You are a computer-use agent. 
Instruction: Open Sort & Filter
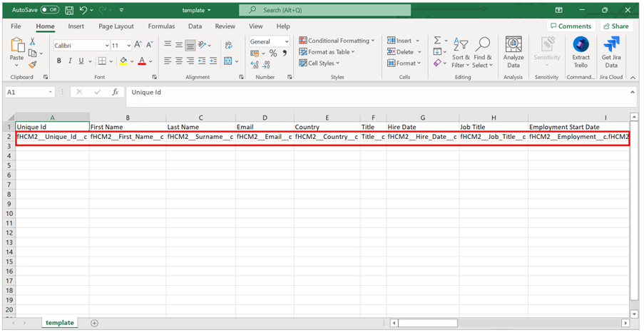click(461, 53)
